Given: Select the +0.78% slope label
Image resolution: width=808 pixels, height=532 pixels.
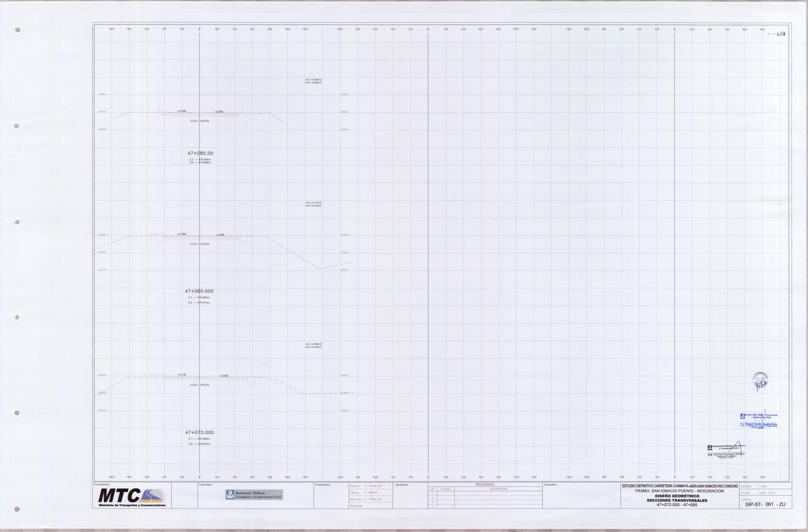Looking at the screenshot, I should pos(182,234).
